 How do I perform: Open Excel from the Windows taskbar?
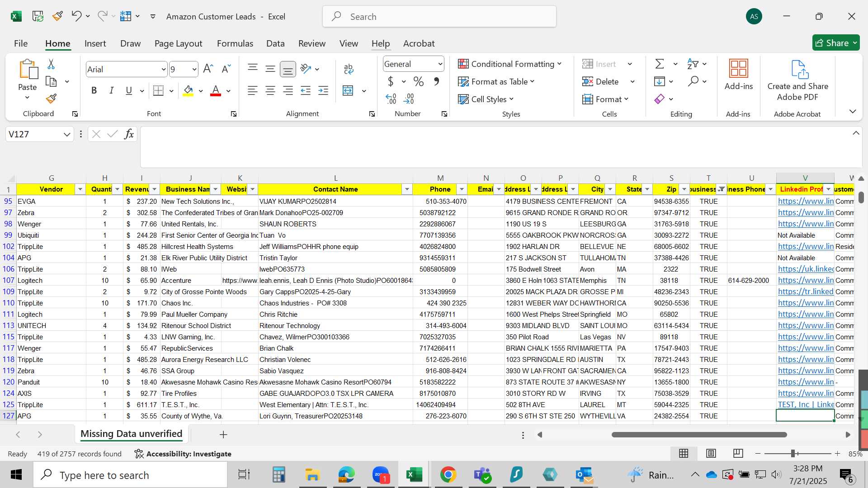(414, 475)
